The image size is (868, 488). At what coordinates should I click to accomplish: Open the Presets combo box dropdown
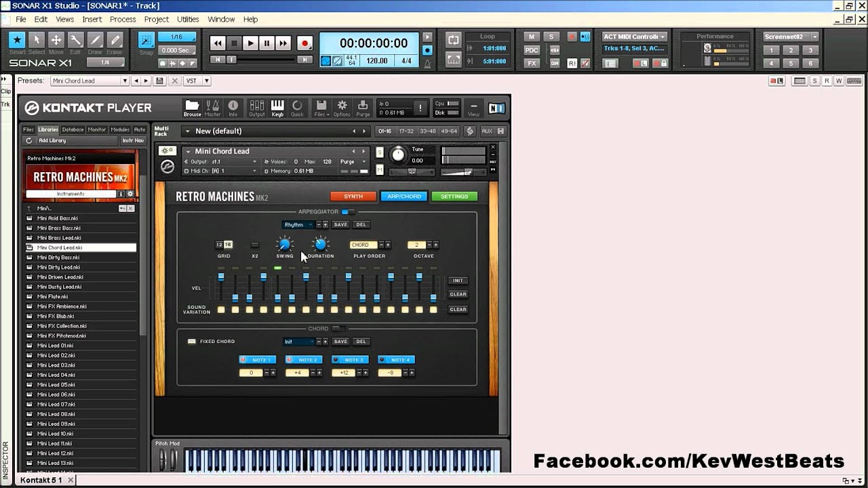(x=124, y=81)
